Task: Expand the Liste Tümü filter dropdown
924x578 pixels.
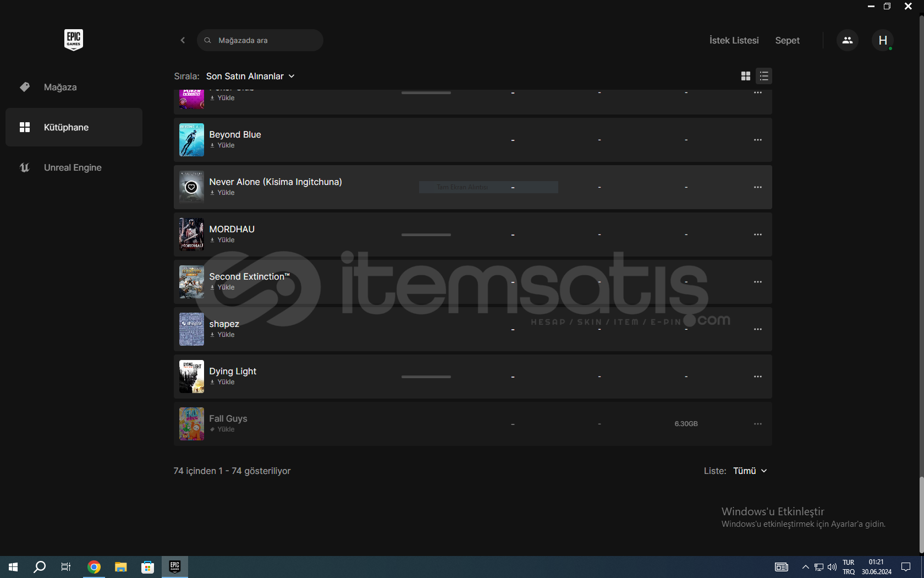Action: [750, 471]
